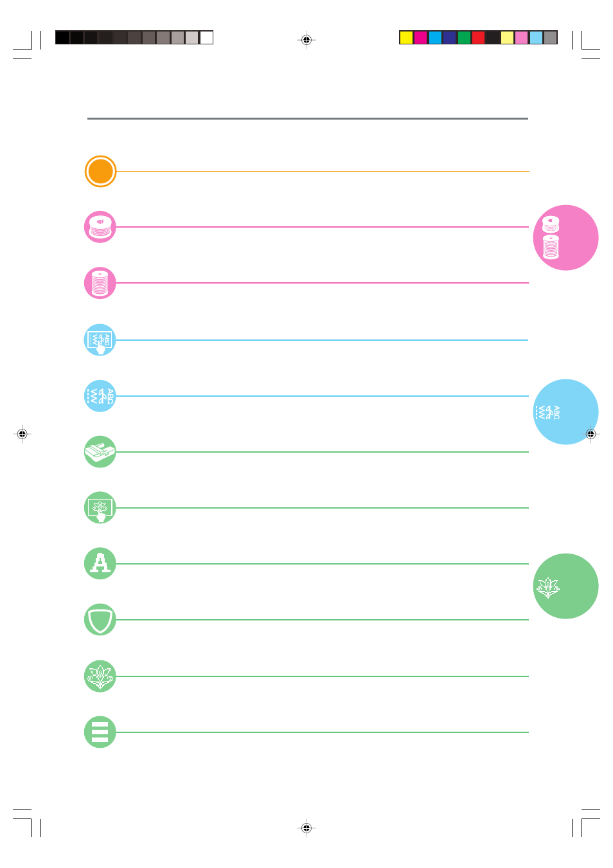Click the blue ABC utility stitch icon in the left column

100,396
